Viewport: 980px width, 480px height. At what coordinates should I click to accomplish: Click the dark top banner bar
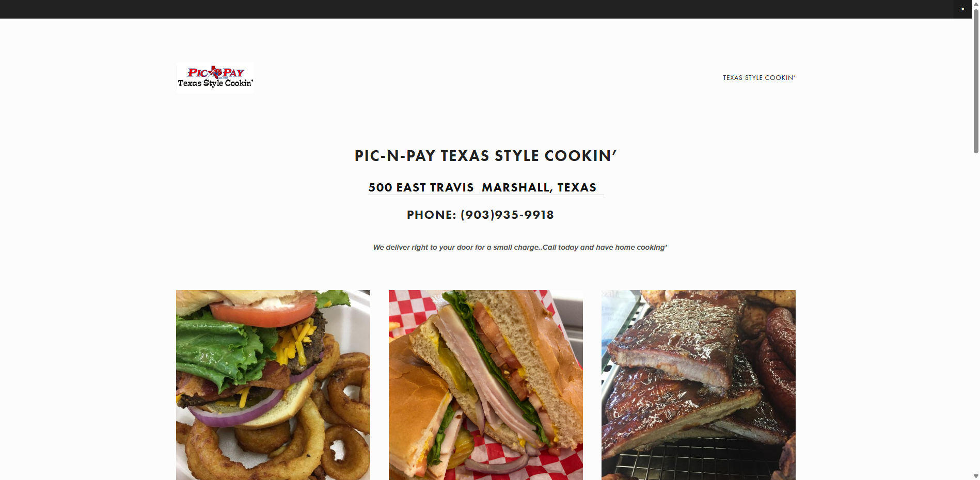point(475,9)
